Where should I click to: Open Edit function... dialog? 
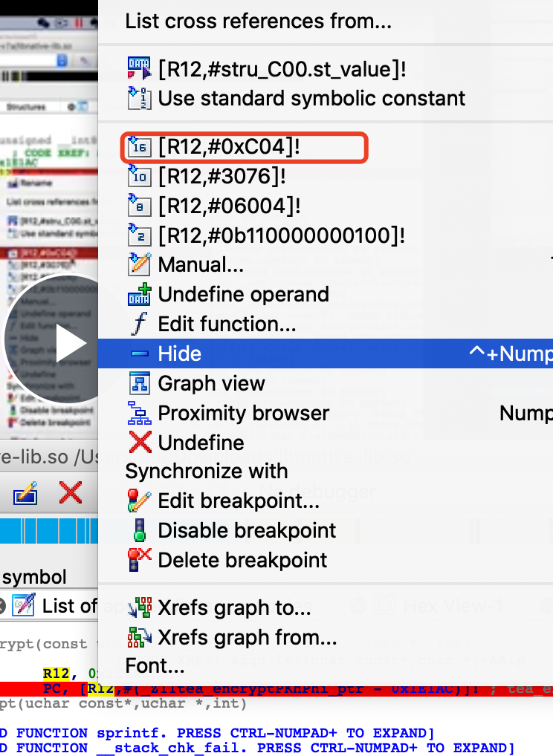(x=227, y=324)
